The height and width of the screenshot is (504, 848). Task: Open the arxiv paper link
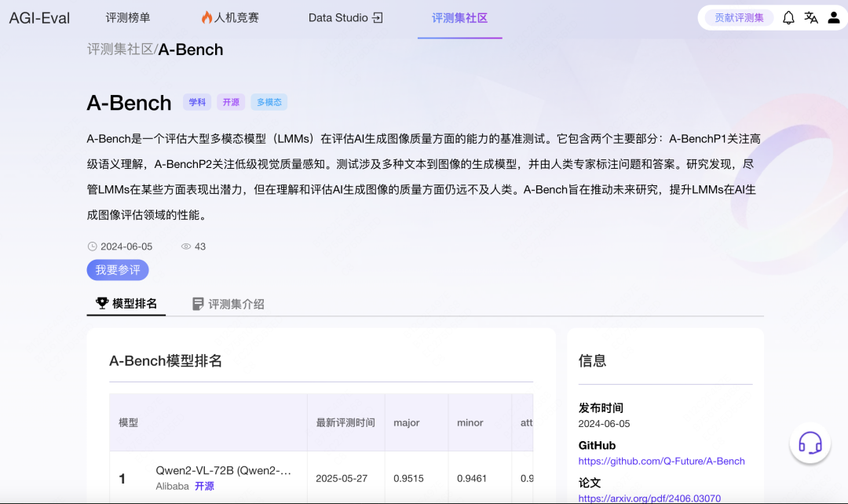(649, 498)
